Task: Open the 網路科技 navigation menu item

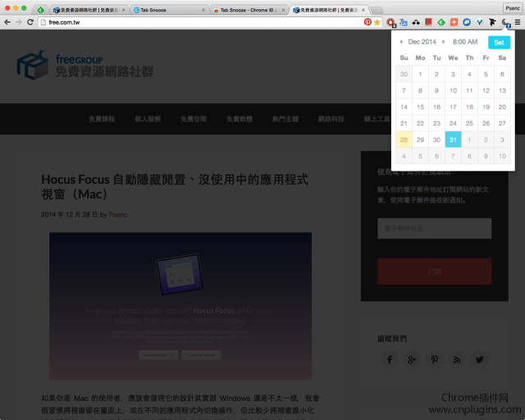Action: [x=331, y=119]
